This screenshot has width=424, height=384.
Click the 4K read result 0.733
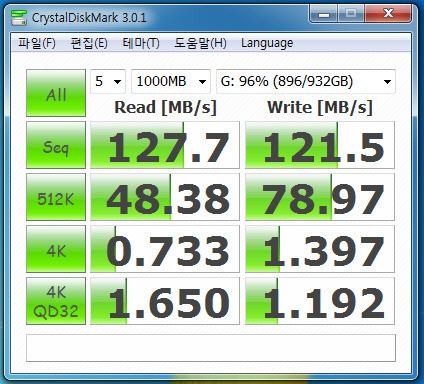point(165,249)
